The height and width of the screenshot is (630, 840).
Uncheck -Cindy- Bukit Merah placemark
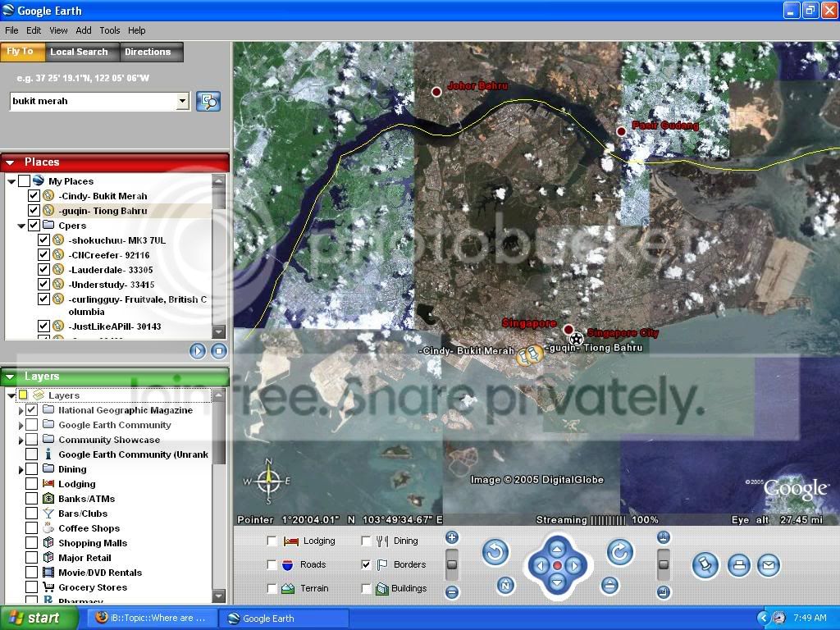coord(33,196)
